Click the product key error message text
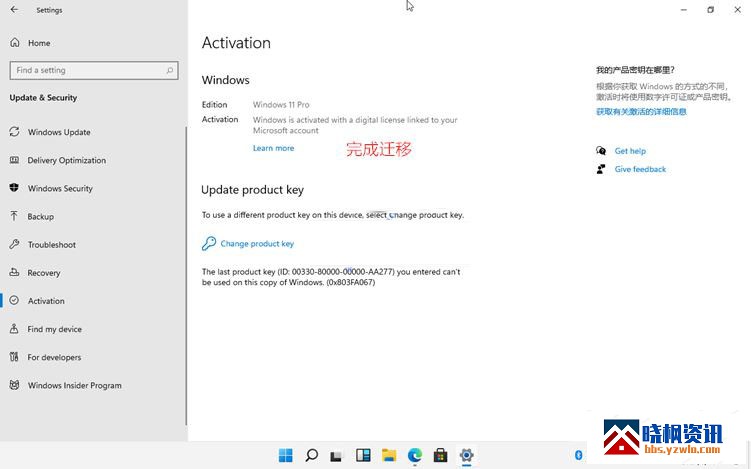Screen dimensions: 751x469 click(x=331, y=277)
